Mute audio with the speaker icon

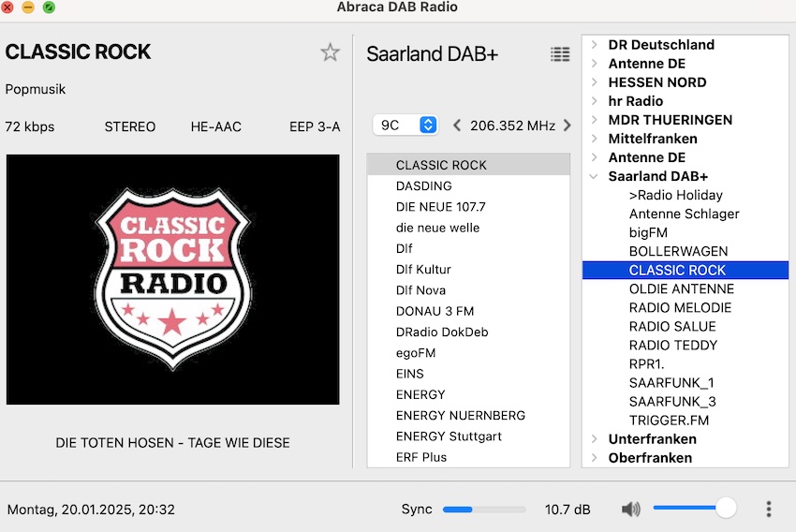click(x=630, y=509)
